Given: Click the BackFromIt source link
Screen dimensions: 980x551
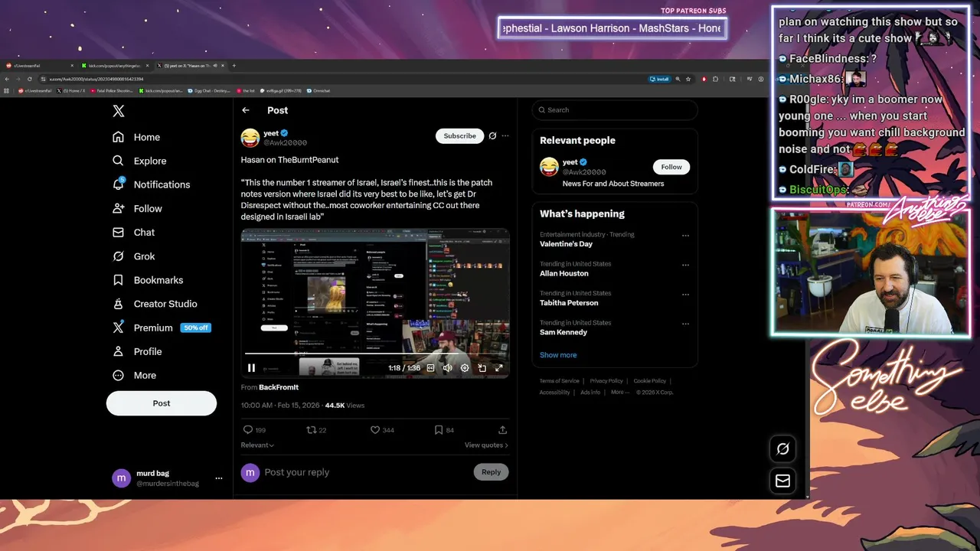Looking at the screenshot, I should coord(279,387).
